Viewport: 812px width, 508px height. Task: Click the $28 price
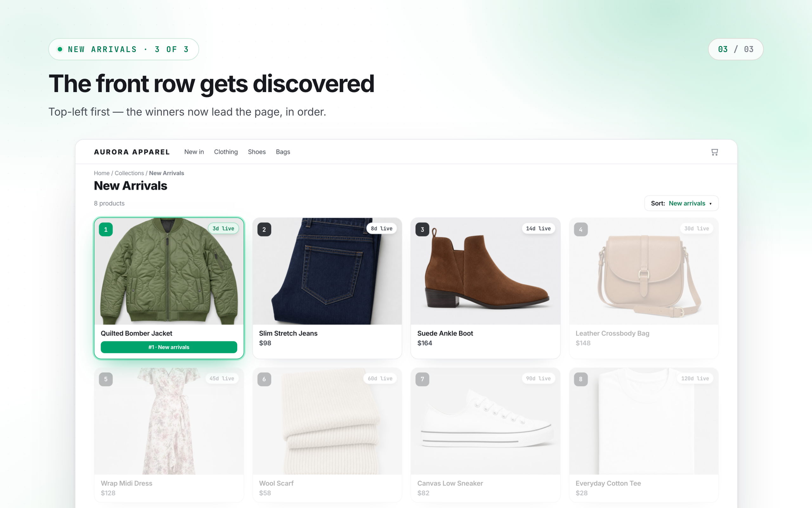(581, 493)
